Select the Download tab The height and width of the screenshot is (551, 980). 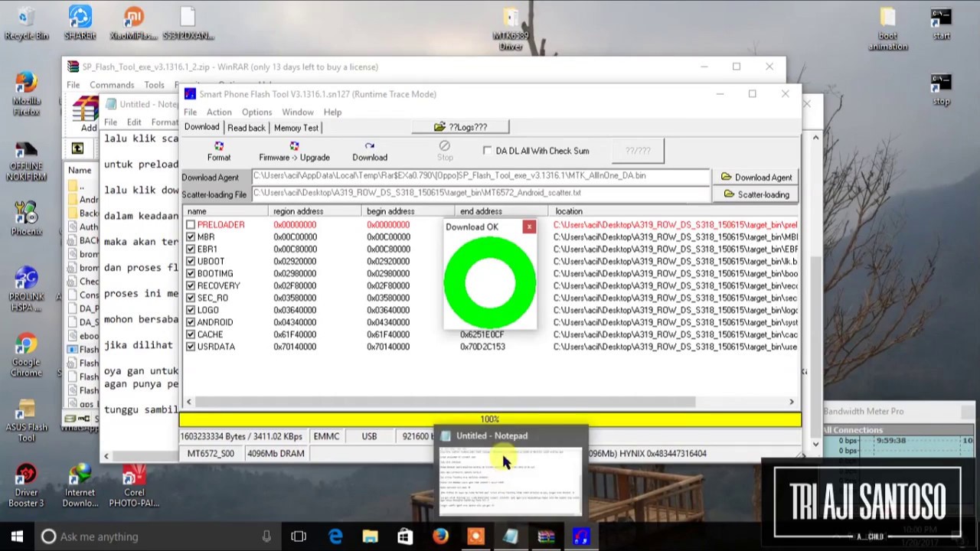tap(201, 127)
